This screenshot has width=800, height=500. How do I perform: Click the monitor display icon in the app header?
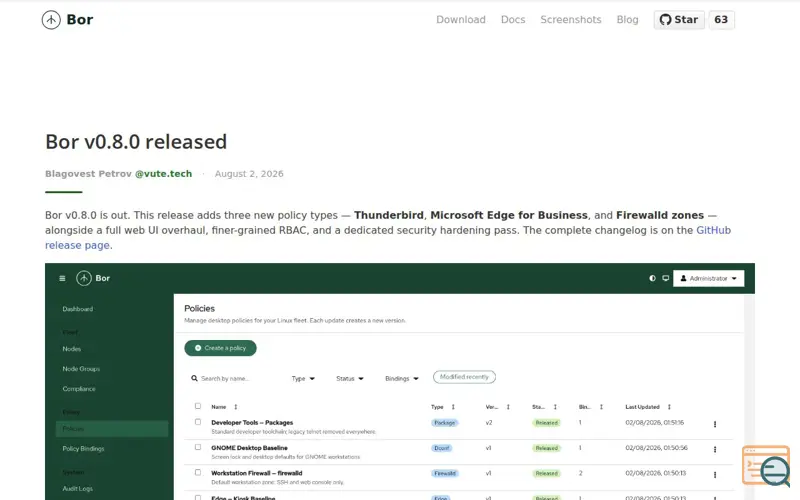point(665,279)
